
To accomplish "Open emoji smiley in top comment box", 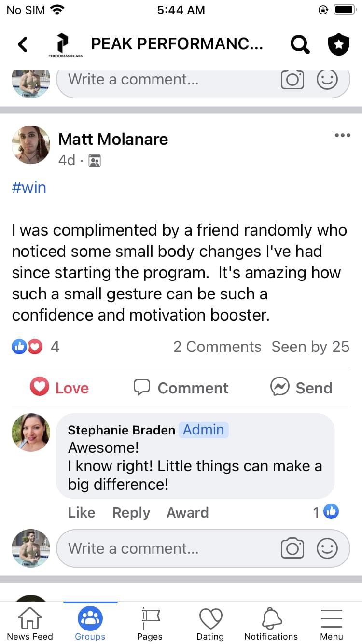I will click(x=327, y=80).
